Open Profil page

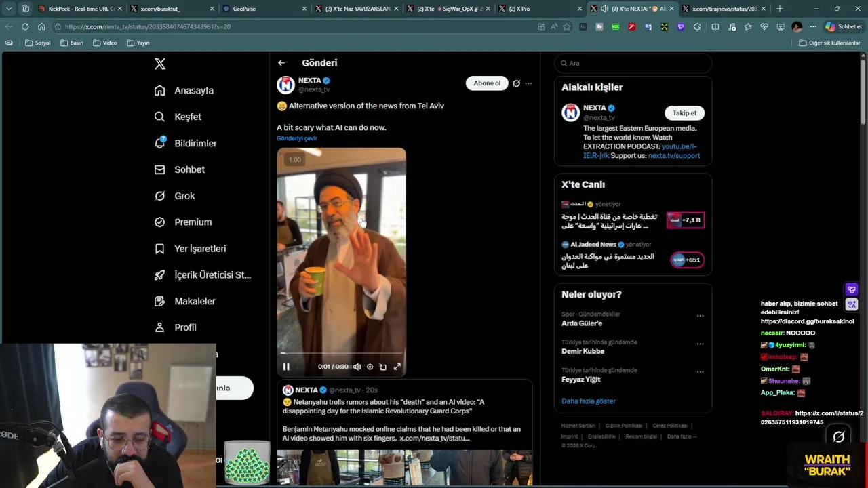pos(175,327)
